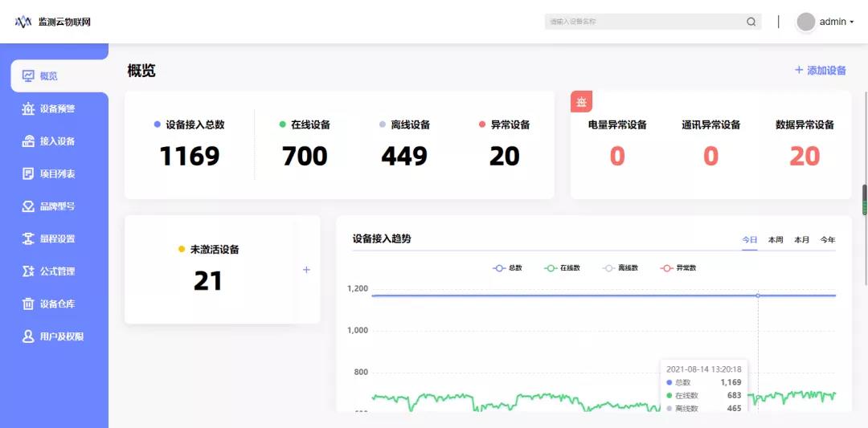
Task: Click the plus icon beside 未激活设备
Action: [306, 270]
